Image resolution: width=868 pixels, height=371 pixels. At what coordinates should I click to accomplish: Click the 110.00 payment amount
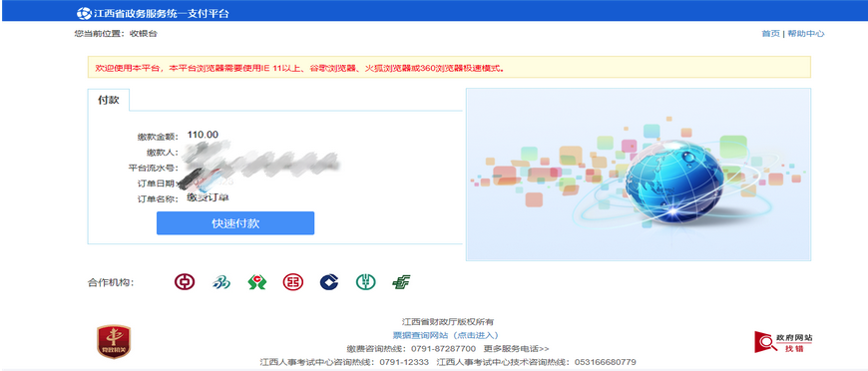(203, 135)
